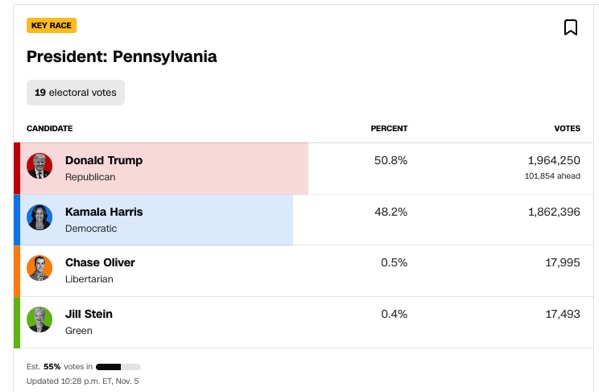Click the PERCENT column header
The height and width of the screenshot is (392, 599).
(x=389, y=128)
